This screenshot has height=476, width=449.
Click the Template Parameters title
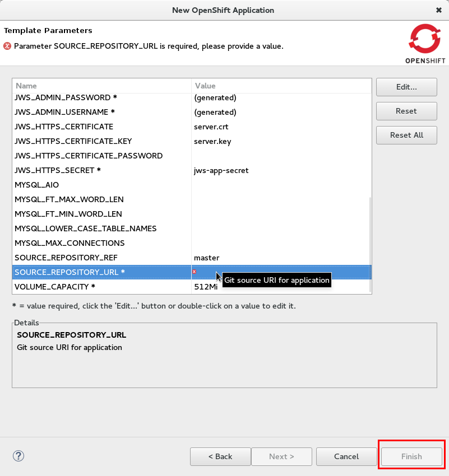click(x=48, y=31)
